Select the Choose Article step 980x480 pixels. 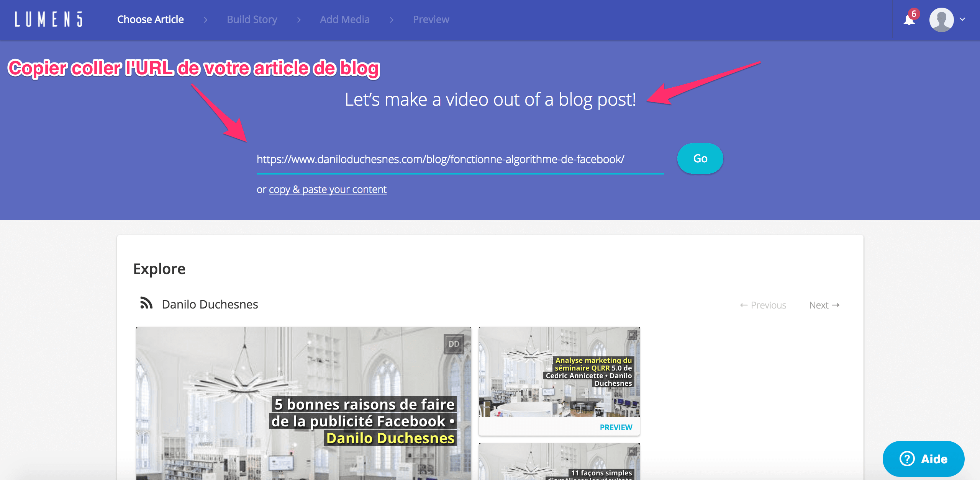pyautogui.click(x=150, y=20)
